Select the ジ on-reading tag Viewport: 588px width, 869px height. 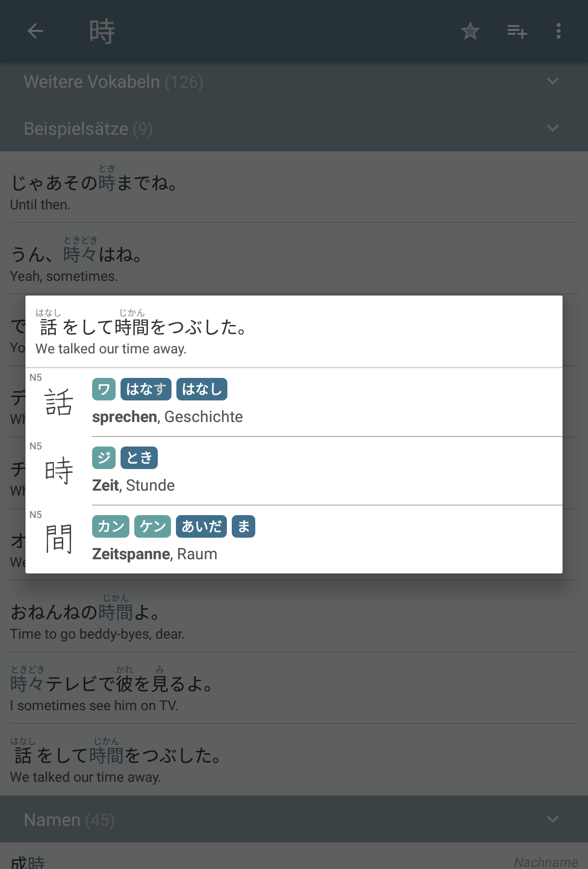coord(104,458)
